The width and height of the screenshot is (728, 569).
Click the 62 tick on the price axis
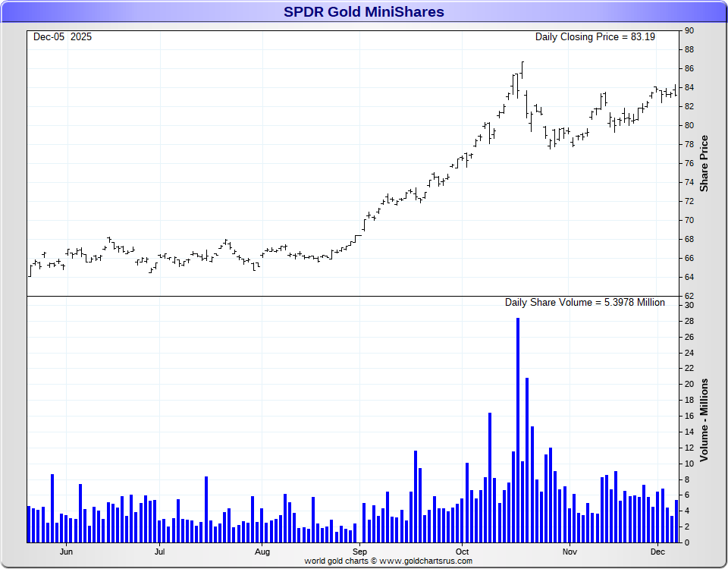[x=689, y=296]
